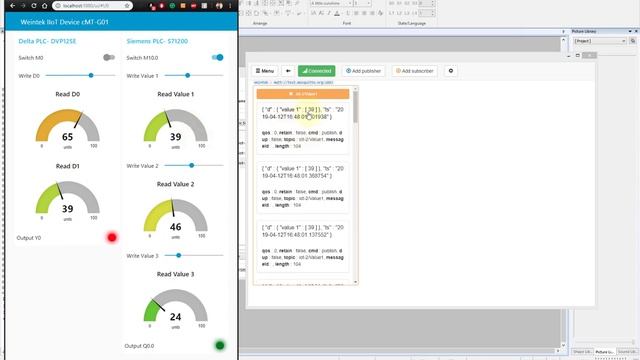This screenshot has height=360, width=640.
Task: Open the Picture Library [Project] dropdown
Action: 600,41
